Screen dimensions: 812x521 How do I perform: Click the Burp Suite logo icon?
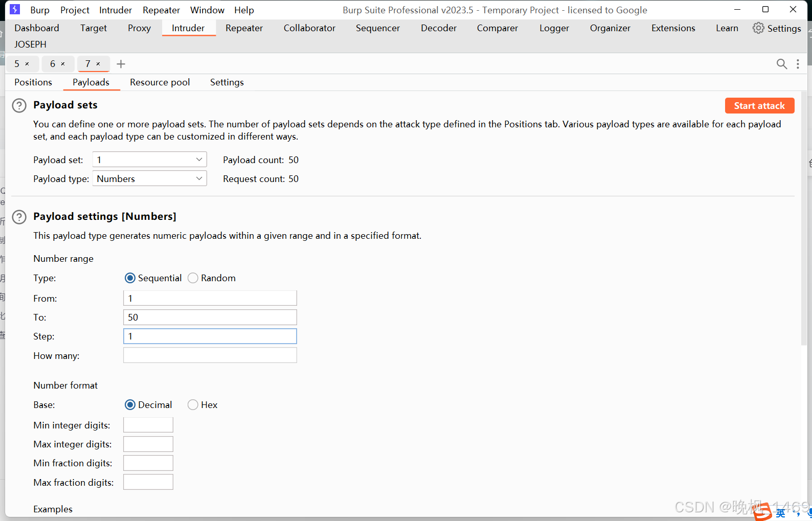point(15,9)
